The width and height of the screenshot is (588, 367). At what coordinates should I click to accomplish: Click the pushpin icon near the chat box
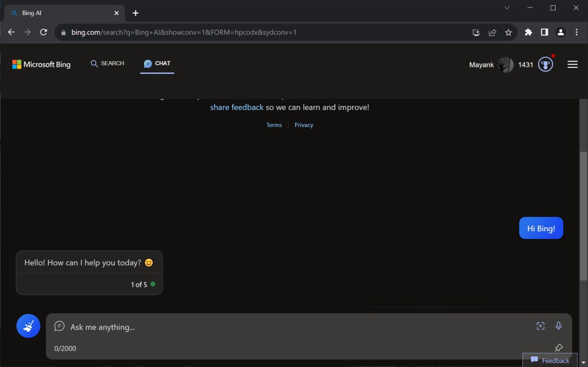click(x=559, y=347)
